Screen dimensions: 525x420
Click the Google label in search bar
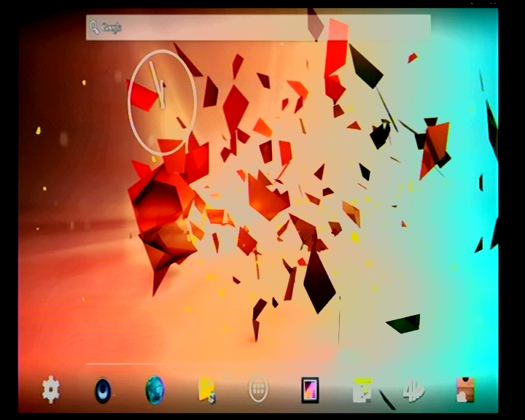[x=112, y=28]
